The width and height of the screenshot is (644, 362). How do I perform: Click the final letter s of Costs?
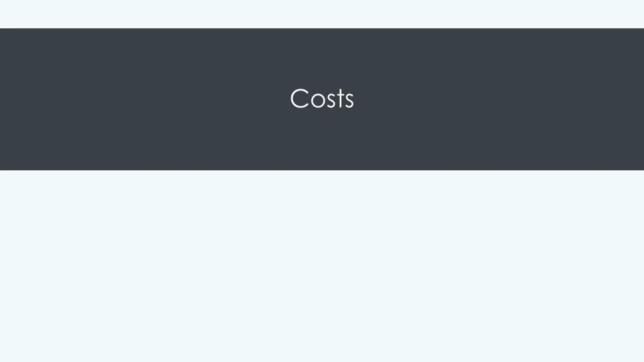pos(349,101)
